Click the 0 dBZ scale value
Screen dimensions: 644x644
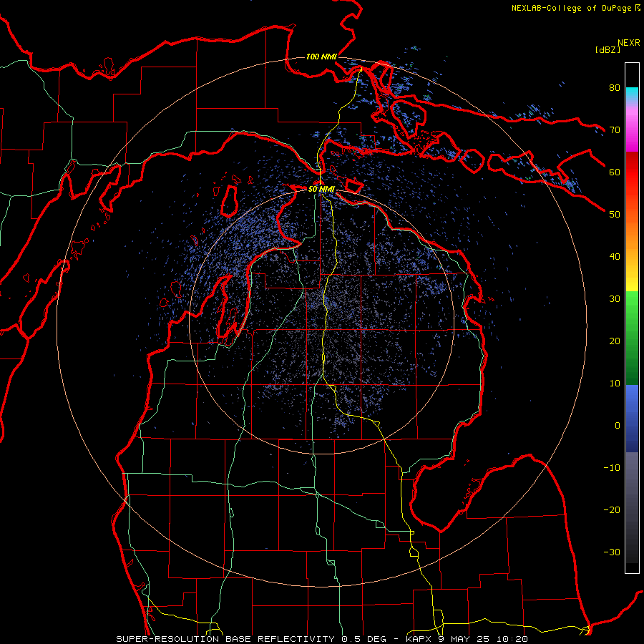point(618,426)
